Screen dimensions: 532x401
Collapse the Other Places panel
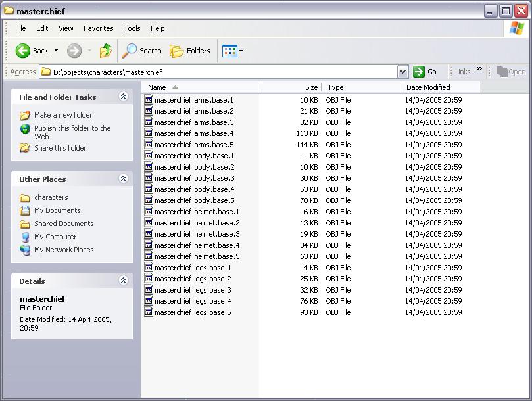[x=123, y=178]
